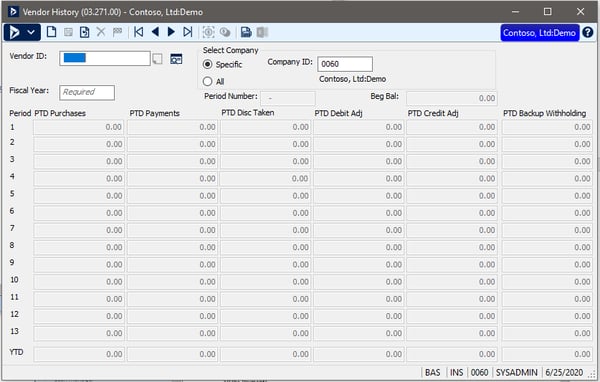Open the vendor lookup screen icon

[176, 59]
